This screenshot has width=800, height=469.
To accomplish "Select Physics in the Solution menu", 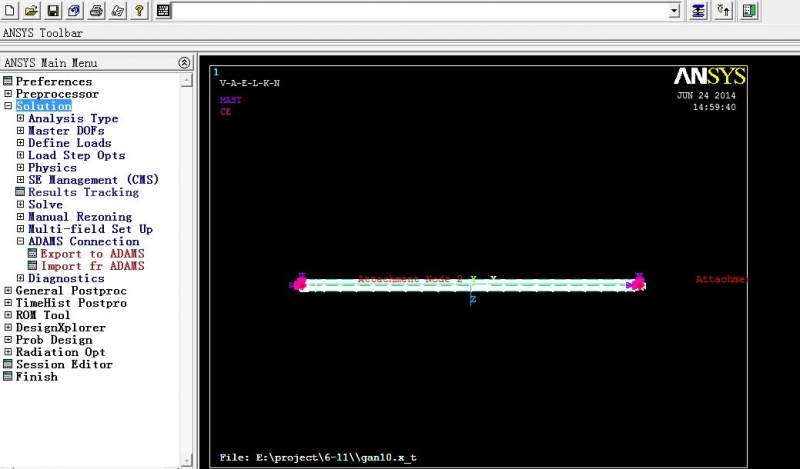I will 52,167.
